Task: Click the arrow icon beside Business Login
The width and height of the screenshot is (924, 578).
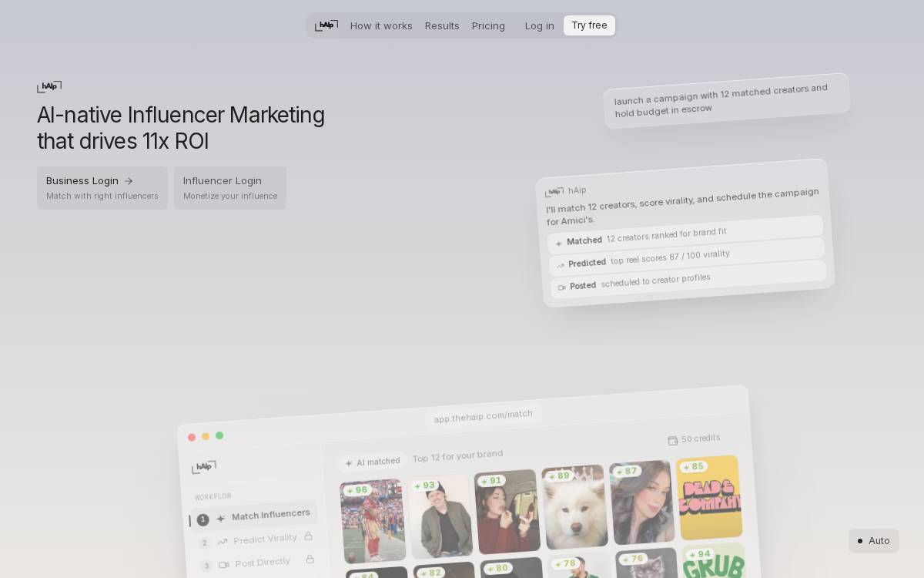Action: click(x=129, y=181)
